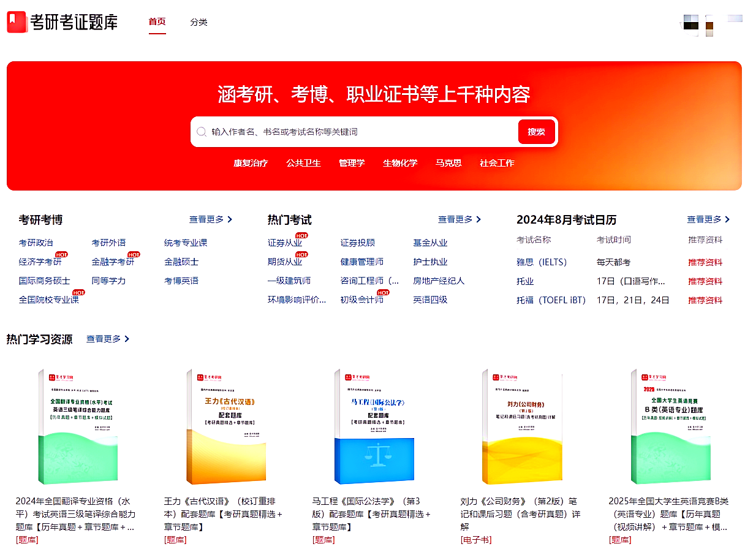Switch to the 首页 tab

tap(157, 22)
